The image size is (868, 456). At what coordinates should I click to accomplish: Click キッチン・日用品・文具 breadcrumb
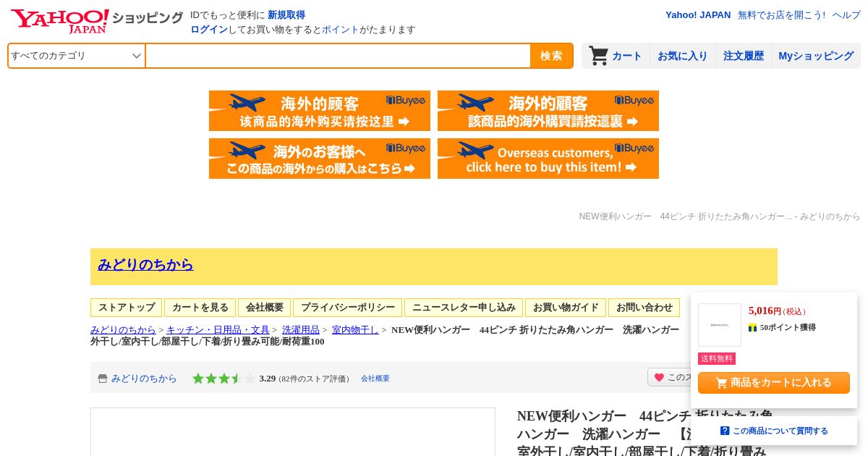tap(218, 330)
